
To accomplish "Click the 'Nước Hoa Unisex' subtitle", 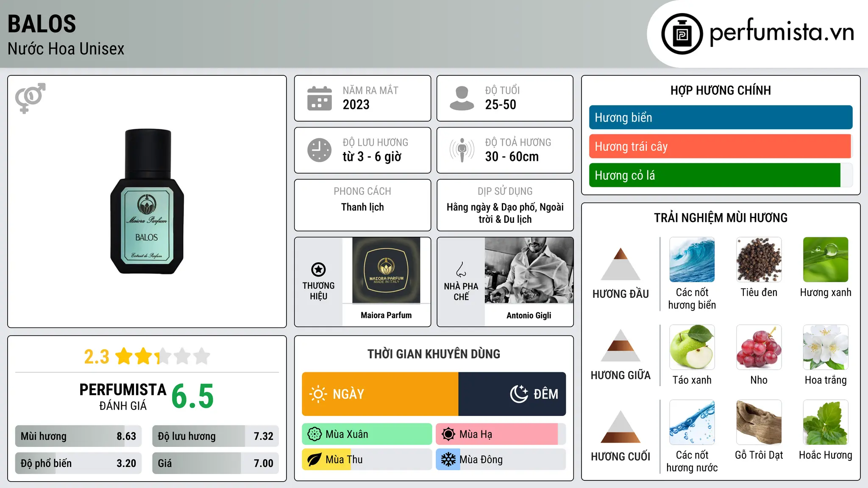I will (x=66, y=49).
